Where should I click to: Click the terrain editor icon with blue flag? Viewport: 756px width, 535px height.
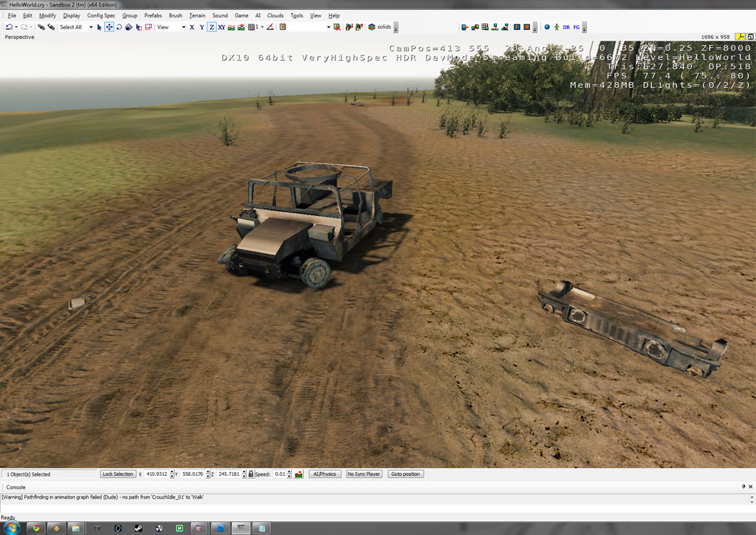pyautogui.click(x=495, y=27)
